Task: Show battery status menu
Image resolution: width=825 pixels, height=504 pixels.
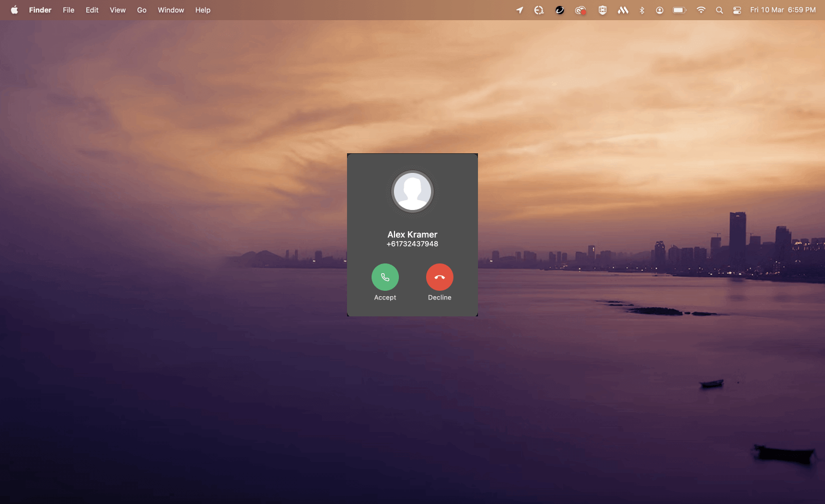Action: [679, 10]
